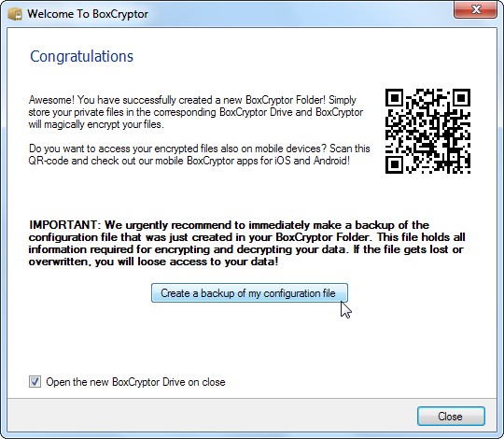Click the 'Do you want to access' paragraph
The width and height of the screenshot is (504, 439).
point(200,154)
